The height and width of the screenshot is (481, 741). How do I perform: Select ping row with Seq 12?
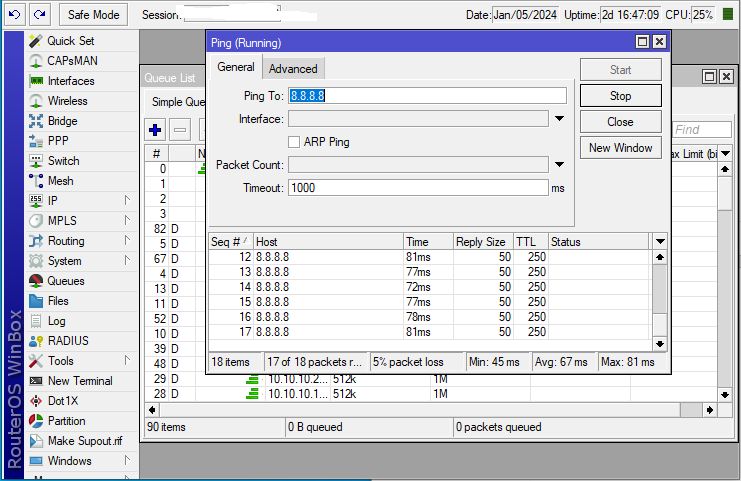pos(430,257)
